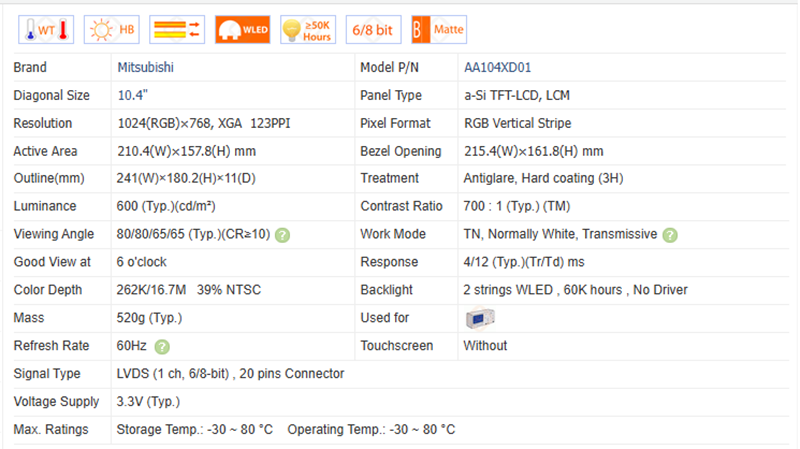Click the color depth value 262K/16.7M 39% NTSC
The height and width of the screenshot is (449, 800).
tap(188, 290)
